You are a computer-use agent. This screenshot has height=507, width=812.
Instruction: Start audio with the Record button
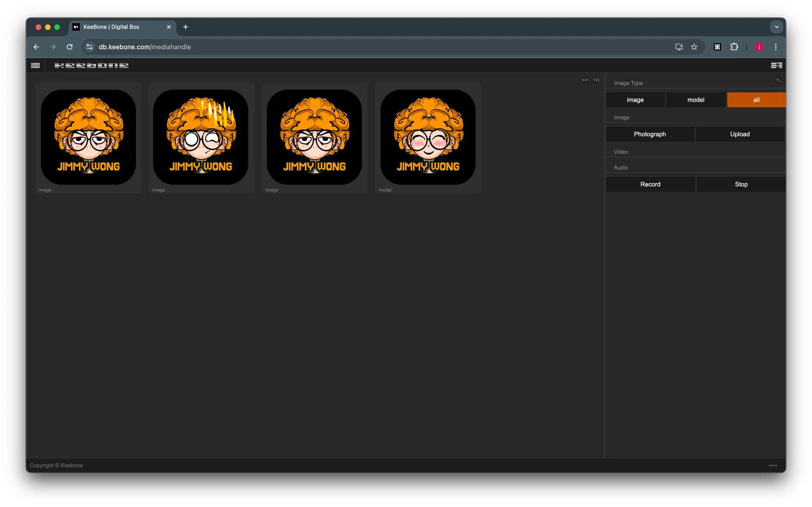tap(650, 184)
